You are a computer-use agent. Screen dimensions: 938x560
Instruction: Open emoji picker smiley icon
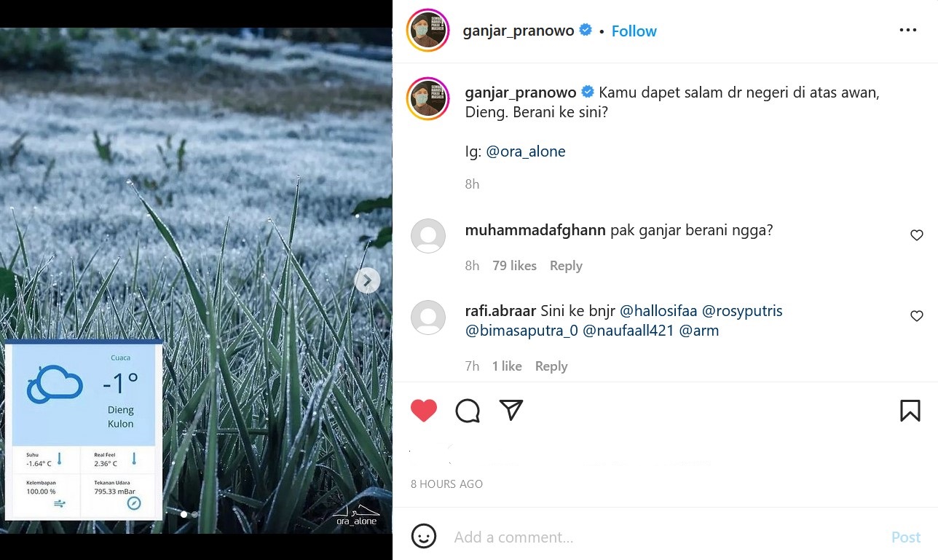click(x=424, y=537)
